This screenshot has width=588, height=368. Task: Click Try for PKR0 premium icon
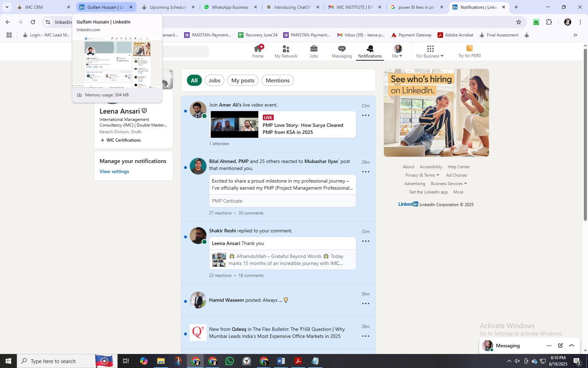click(x=469, y=52)
